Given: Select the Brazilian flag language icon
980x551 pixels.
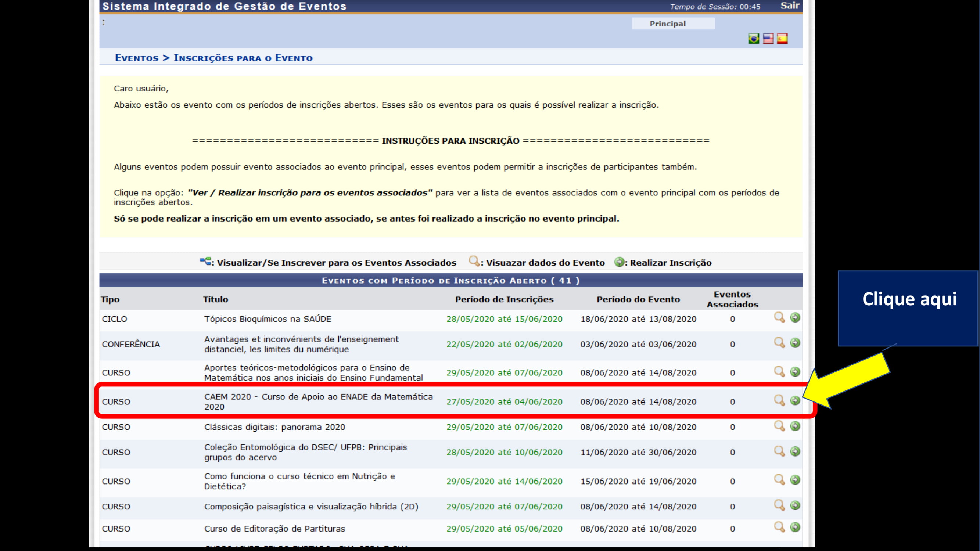Looking at the screenshot, I should [x=753, y=38].
